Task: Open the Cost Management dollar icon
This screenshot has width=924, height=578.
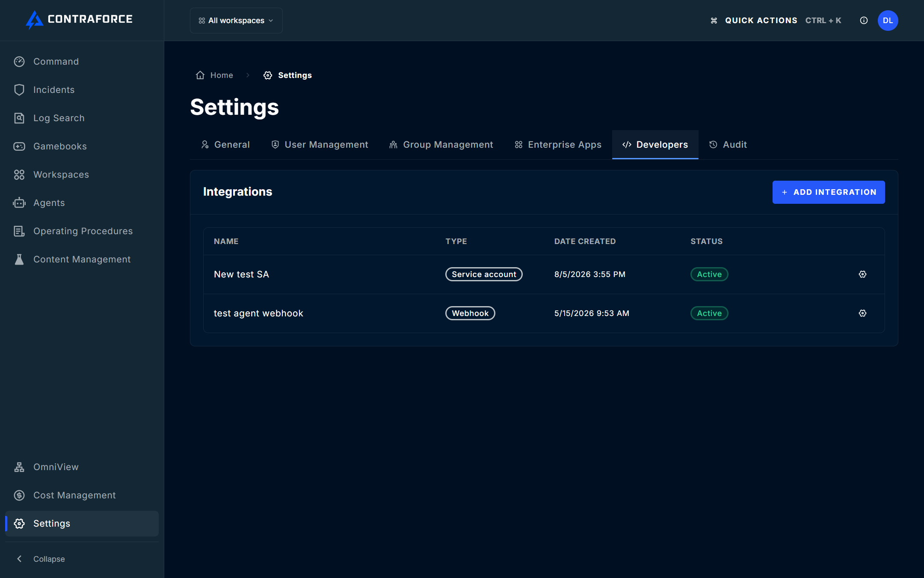Action: (x=19, y=495)
